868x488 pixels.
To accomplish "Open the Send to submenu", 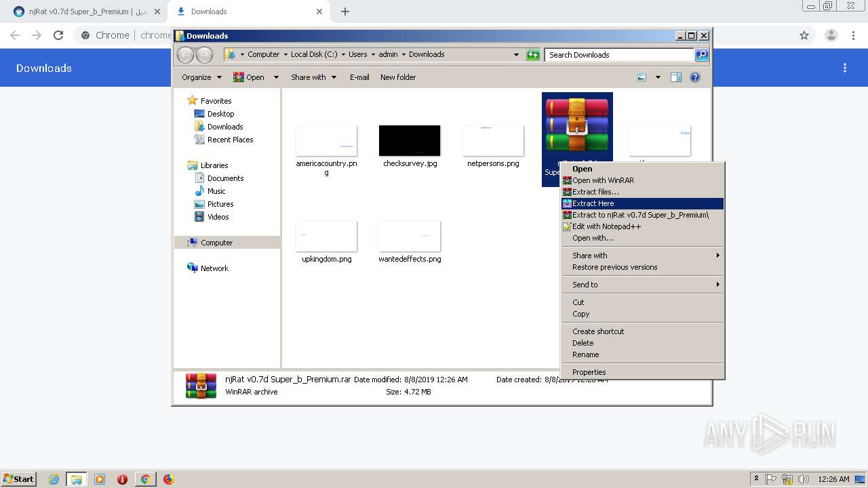I will tap(642, 285).
